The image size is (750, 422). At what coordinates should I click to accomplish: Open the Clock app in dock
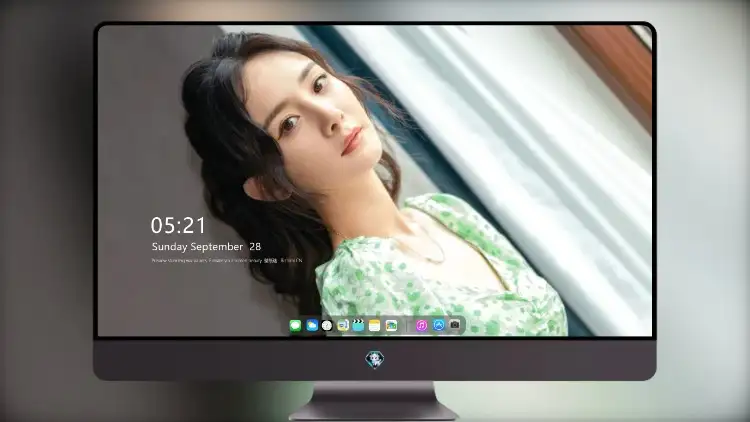click(327, 326)
